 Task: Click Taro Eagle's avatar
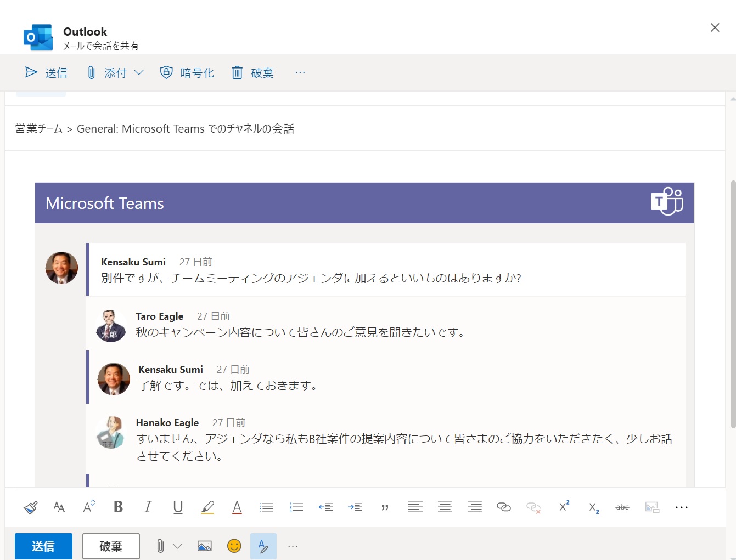coord(111,326)
